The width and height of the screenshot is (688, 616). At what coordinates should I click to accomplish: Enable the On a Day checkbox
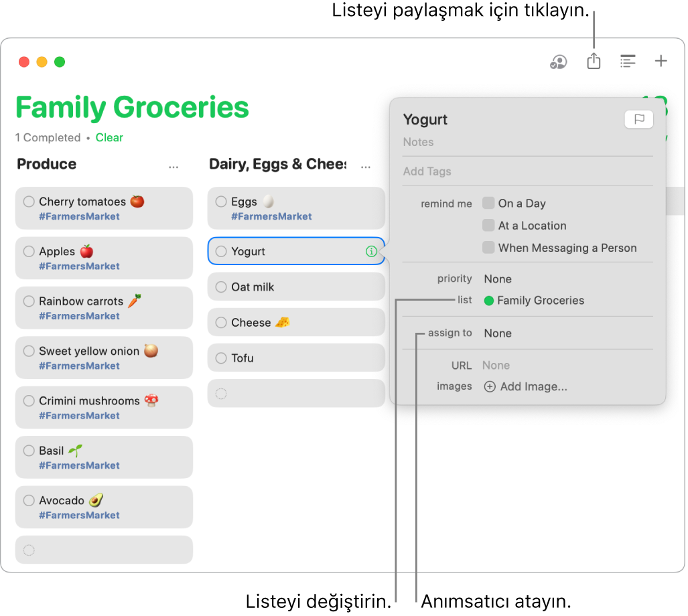coord(488,203)
